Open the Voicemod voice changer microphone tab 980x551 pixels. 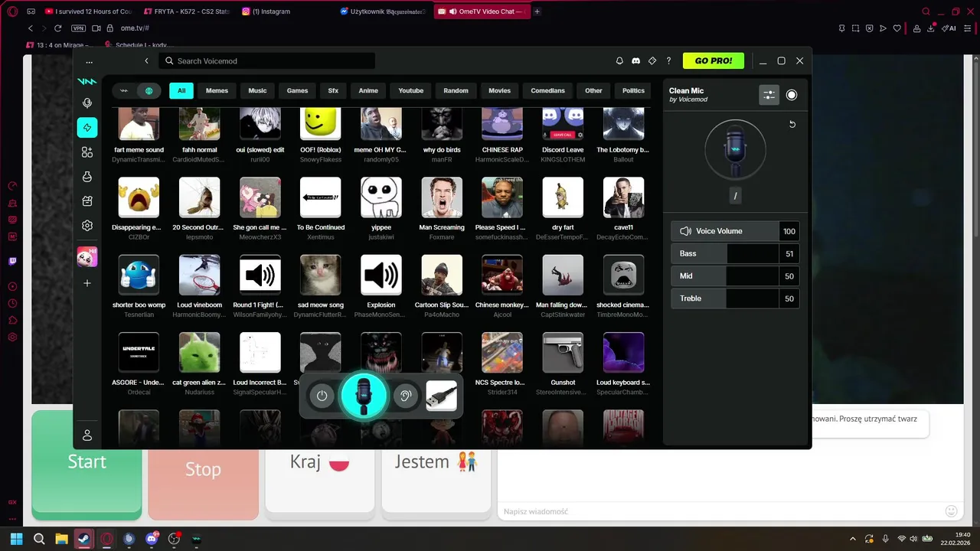87,103
